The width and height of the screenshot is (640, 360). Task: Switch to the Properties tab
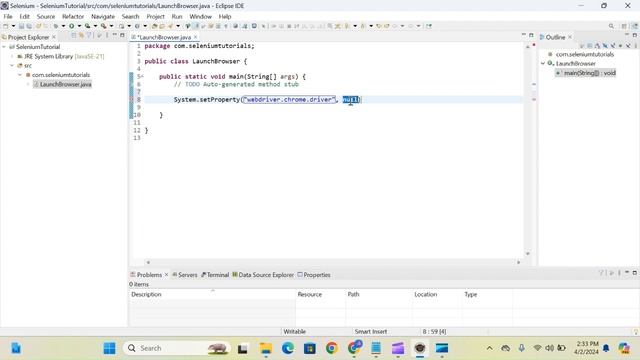click(314, 275)
